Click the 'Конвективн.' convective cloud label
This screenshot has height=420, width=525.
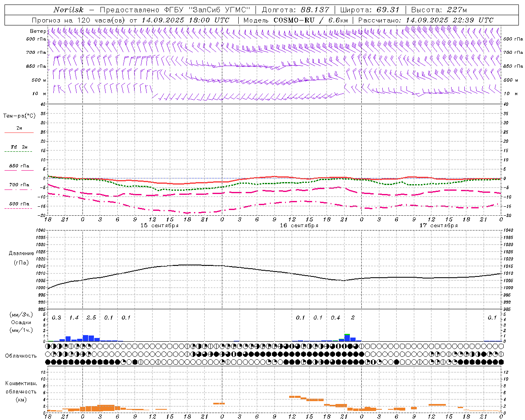click(x=21, y=383)
